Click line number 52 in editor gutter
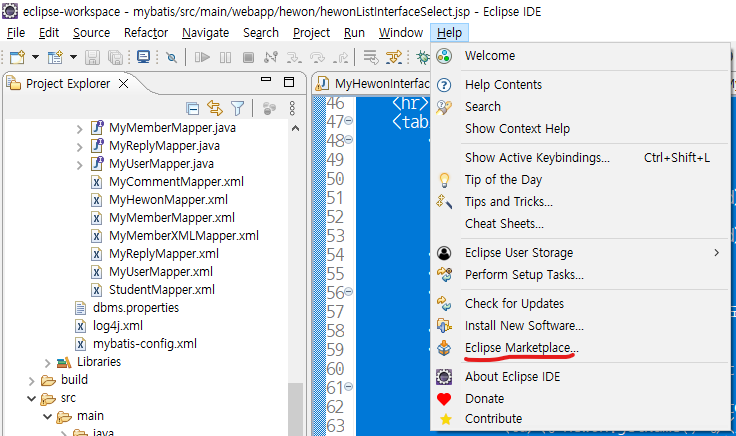736x436 pixels. coord(335,217)
